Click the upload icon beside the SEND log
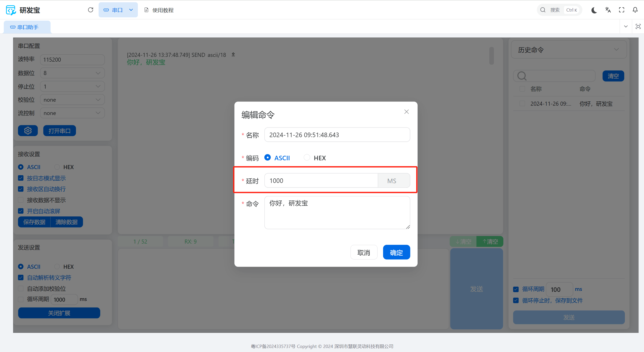This screenshot has height=352, width=644. [233, 54]
